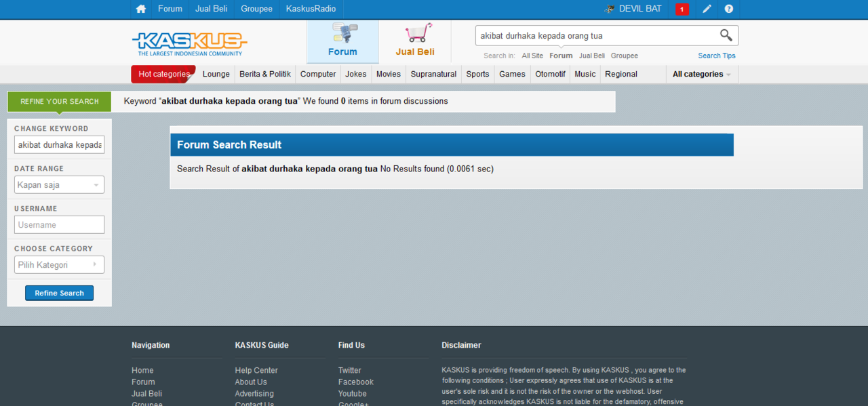The image size is (868, 406).
Task: Go to the home icon in top bar
Action: [141, 9]
